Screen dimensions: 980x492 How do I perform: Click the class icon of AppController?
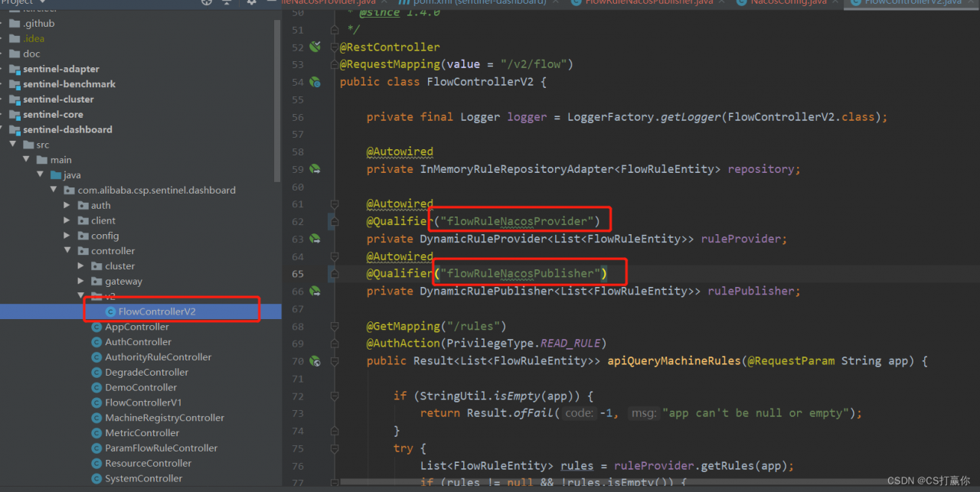(96, 327)
